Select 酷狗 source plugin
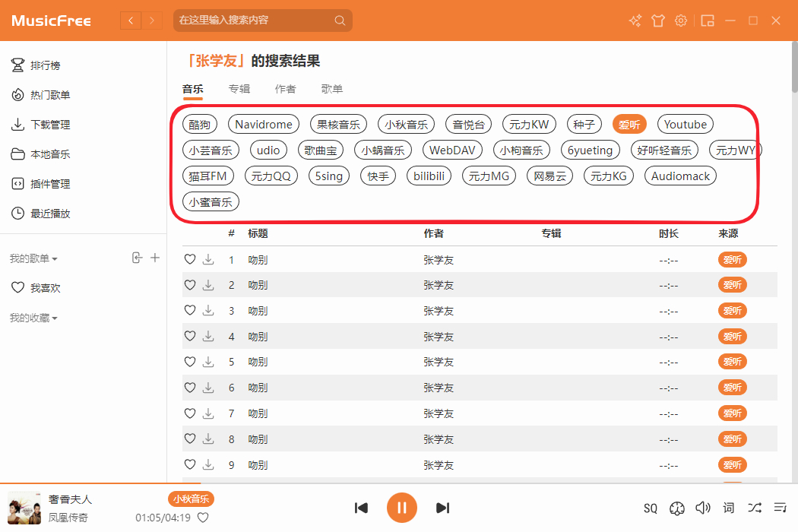The width and height of the screenshot is (798, 532). pyautogui.click(x=199, y=124)
